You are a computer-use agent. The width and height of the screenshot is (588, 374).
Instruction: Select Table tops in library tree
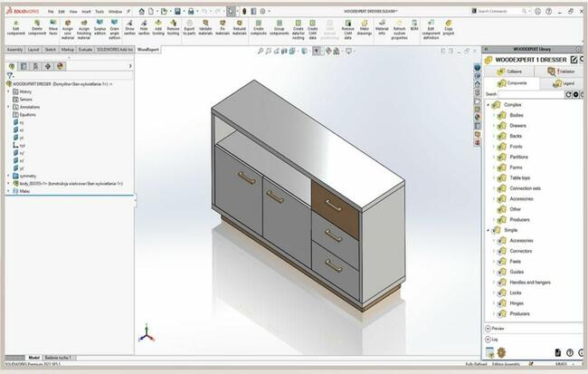[519, 178]
